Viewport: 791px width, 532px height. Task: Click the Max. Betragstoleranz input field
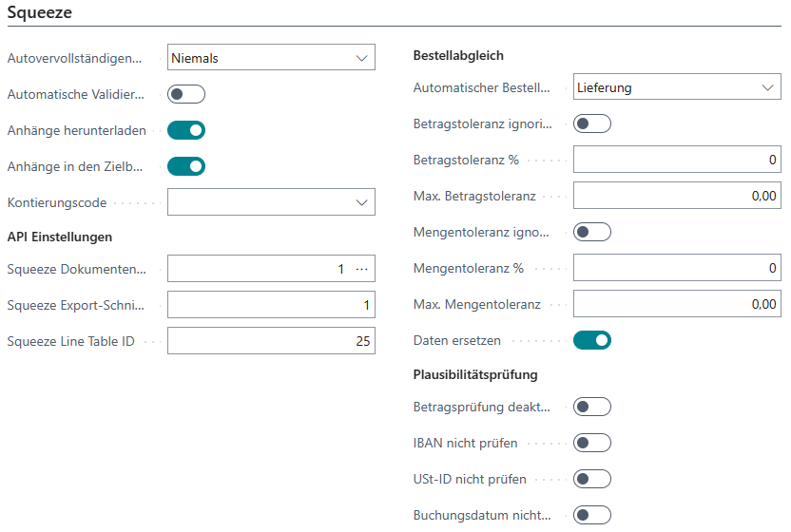click(x=677, y=196)
